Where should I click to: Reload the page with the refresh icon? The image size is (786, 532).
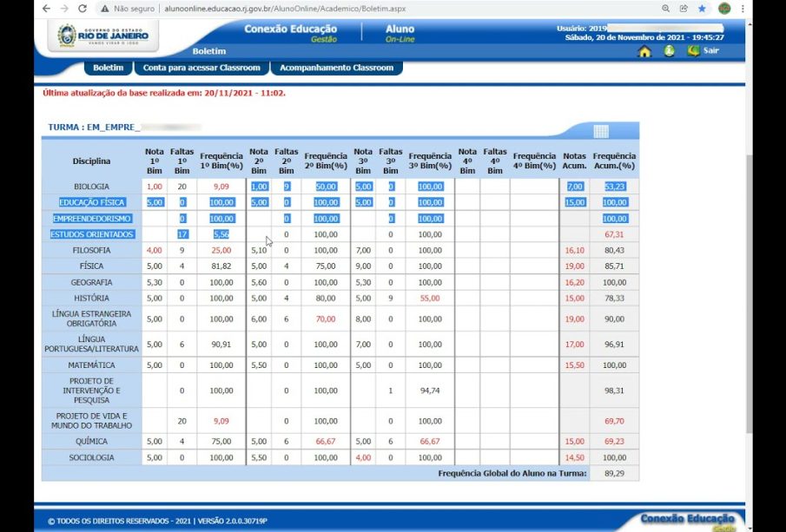coord(83,8)
